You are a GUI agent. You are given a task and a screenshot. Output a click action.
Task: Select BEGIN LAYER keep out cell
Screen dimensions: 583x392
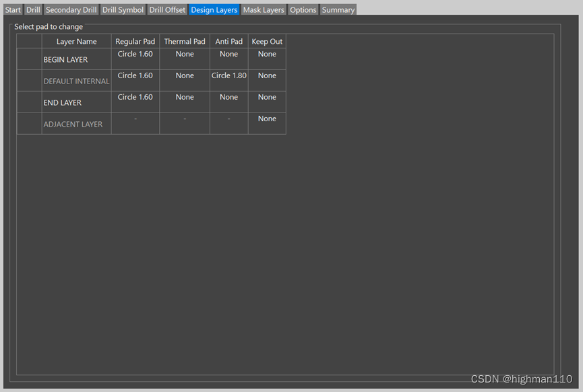[x=267, y=59]
